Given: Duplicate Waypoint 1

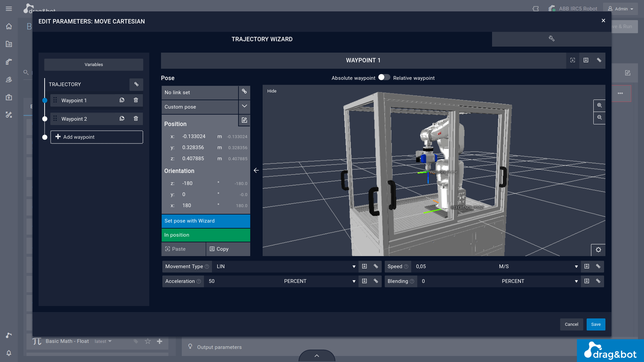Looking at the screenshot, I should pyautogui.click(x=122, y=100).
